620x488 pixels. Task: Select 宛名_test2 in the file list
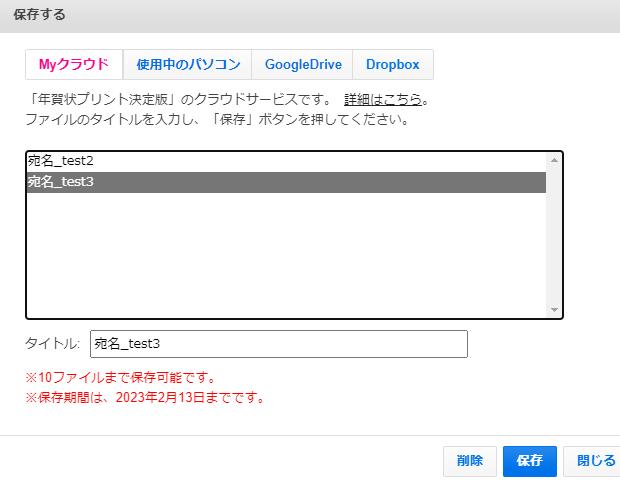[60, 161]
